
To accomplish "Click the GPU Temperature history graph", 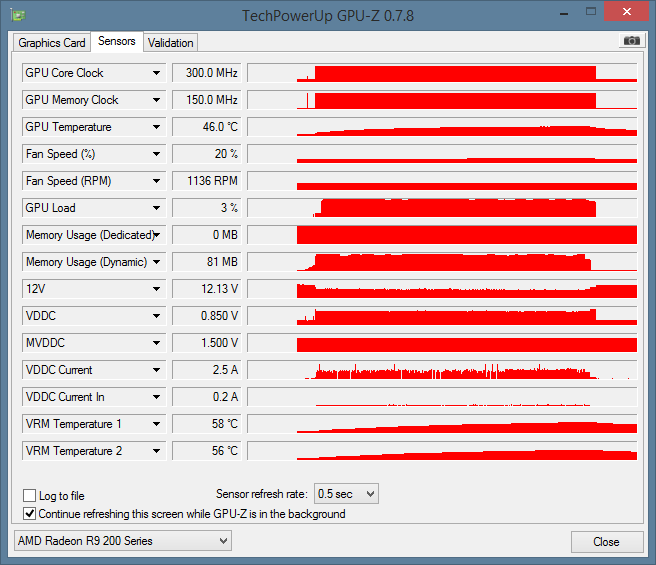I will (x=442, y=127).
